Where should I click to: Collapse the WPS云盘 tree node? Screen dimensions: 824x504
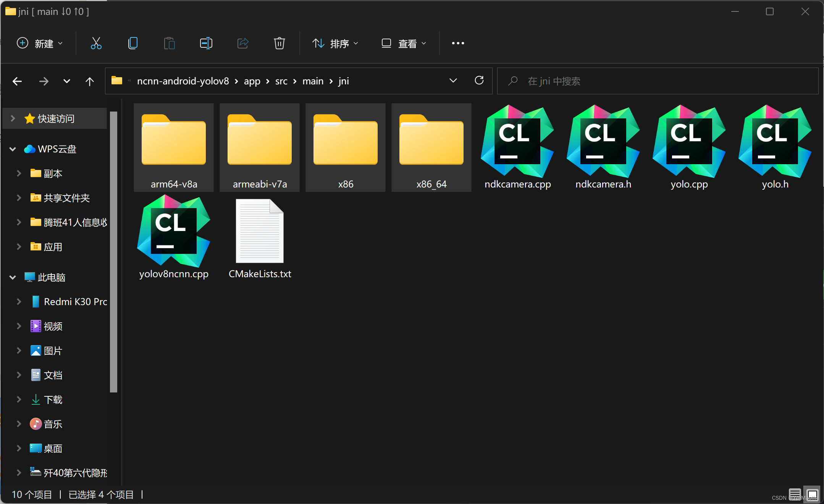13,149
